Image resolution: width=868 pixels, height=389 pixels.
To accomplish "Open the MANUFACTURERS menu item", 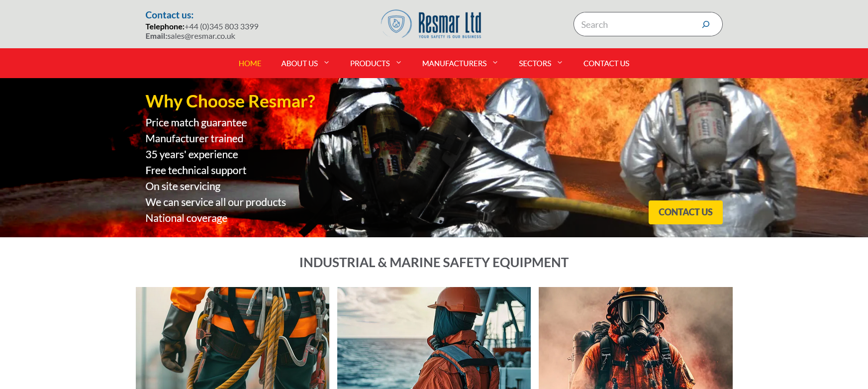I will pos(454,63).
